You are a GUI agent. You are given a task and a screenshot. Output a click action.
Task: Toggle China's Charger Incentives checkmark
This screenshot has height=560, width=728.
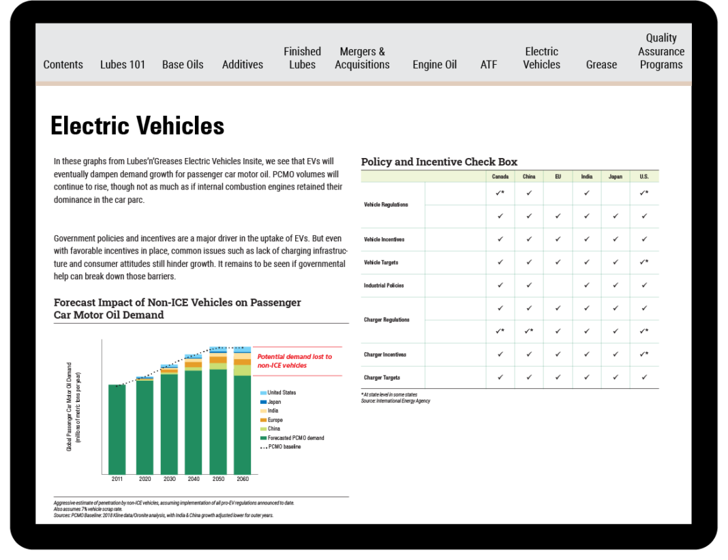(529, 354)
